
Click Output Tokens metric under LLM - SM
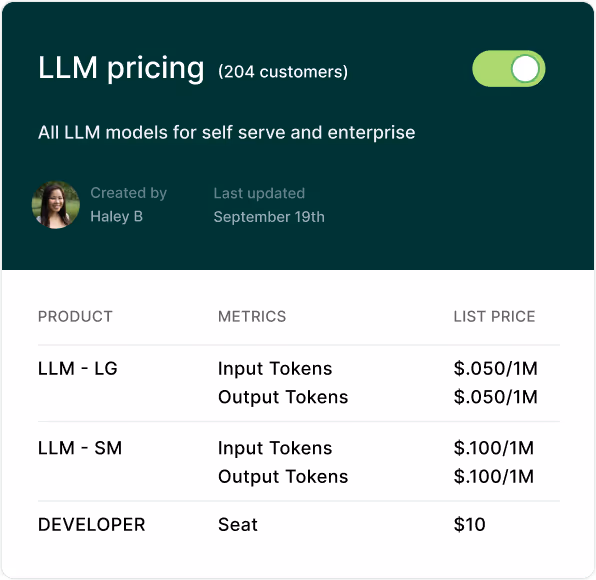pyautogui.click(x=283, y=477)
